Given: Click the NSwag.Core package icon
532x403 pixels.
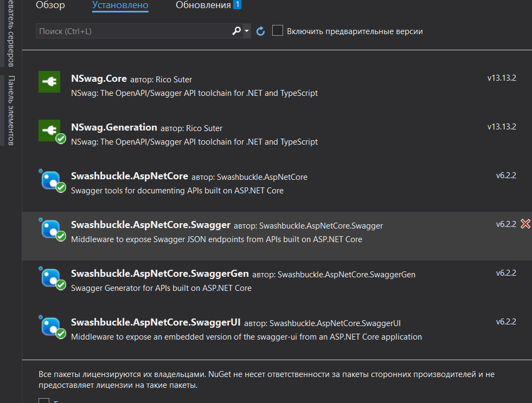Looking at the screenshot, I should [49, 82].
